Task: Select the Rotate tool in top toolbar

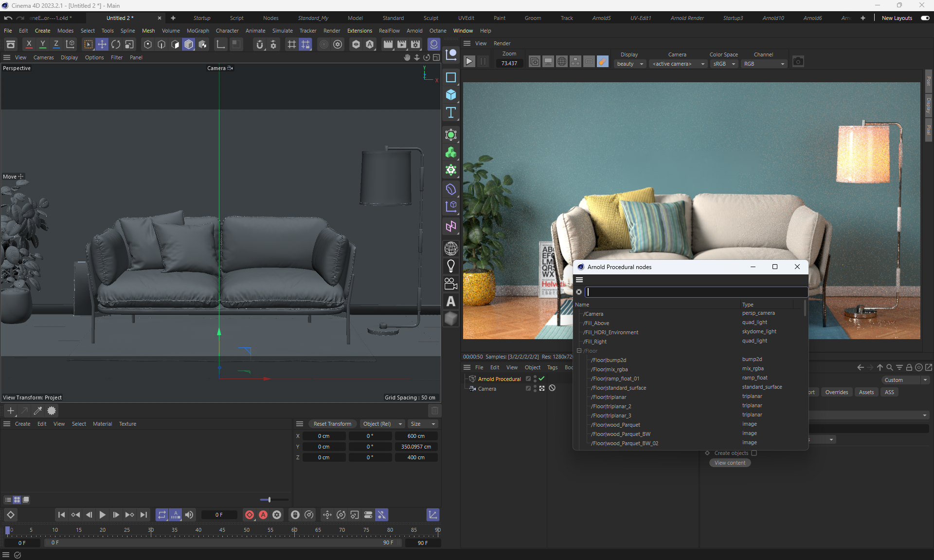Action: tap(116, 45)
